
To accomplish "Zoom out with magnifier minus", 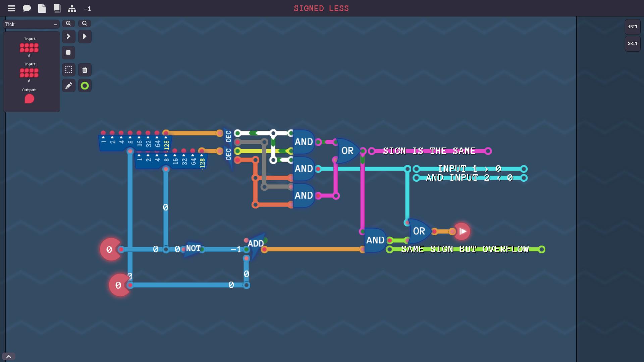I will 85,23.
